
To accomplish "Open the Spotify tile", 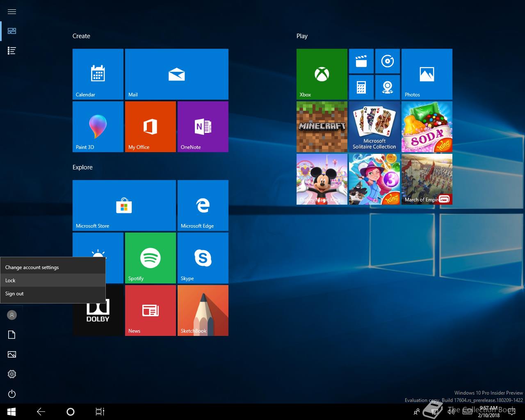I will point(151,258).
